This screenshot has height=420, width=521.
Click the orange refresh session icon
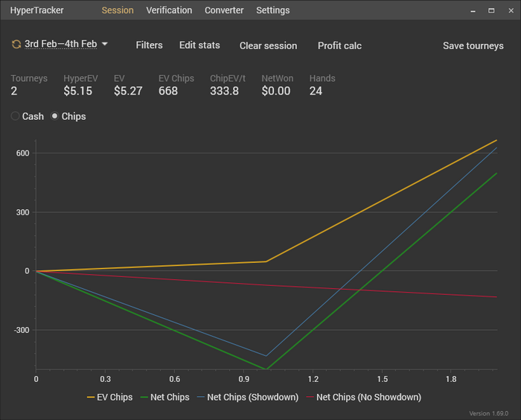tap(16, 44)
